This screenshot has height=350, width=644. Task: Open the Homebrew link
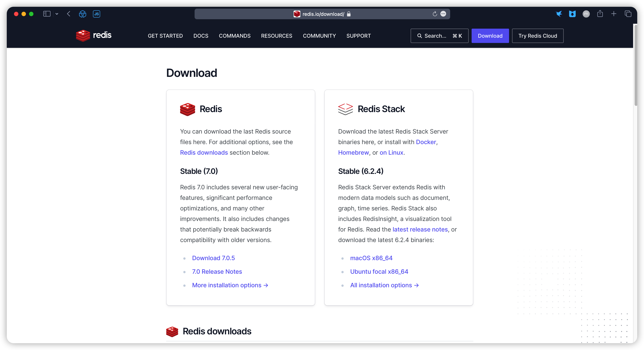(x=353, y=153)
